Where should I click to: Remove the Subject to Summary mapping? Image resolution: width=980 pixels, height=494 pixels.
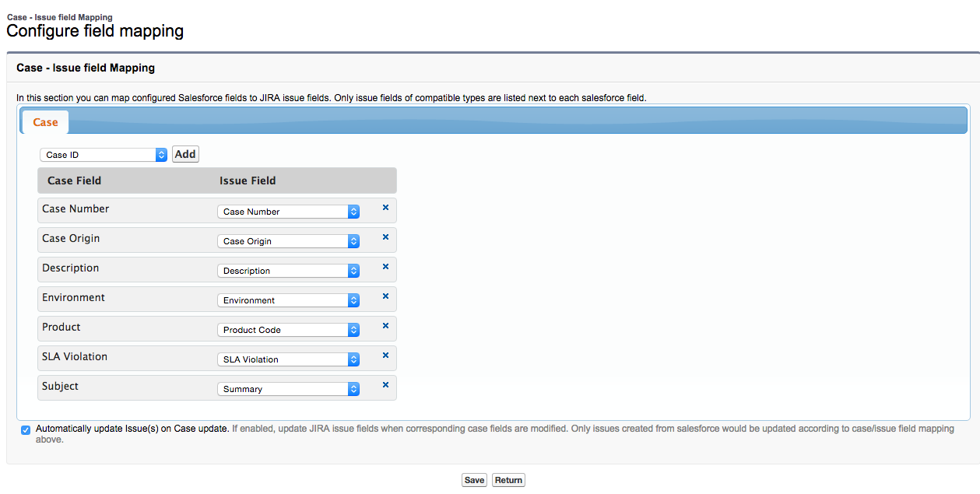pos(385,385)
